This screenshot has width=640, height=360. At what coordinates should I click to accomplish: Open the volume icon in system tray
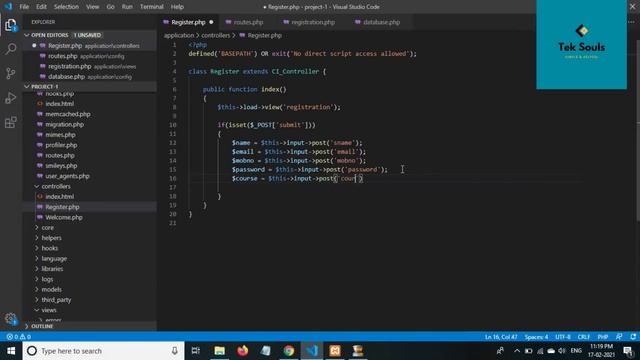pos(562,351)
